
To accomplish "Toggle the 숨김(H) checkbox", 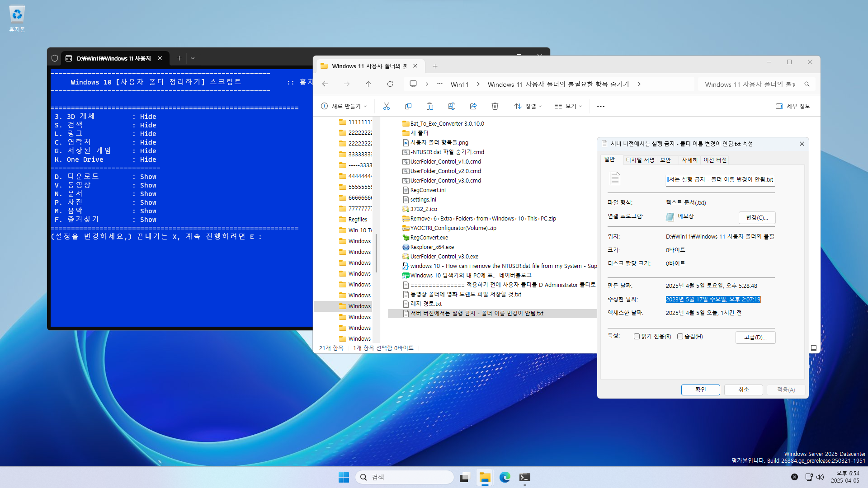I will pos(680,336).
